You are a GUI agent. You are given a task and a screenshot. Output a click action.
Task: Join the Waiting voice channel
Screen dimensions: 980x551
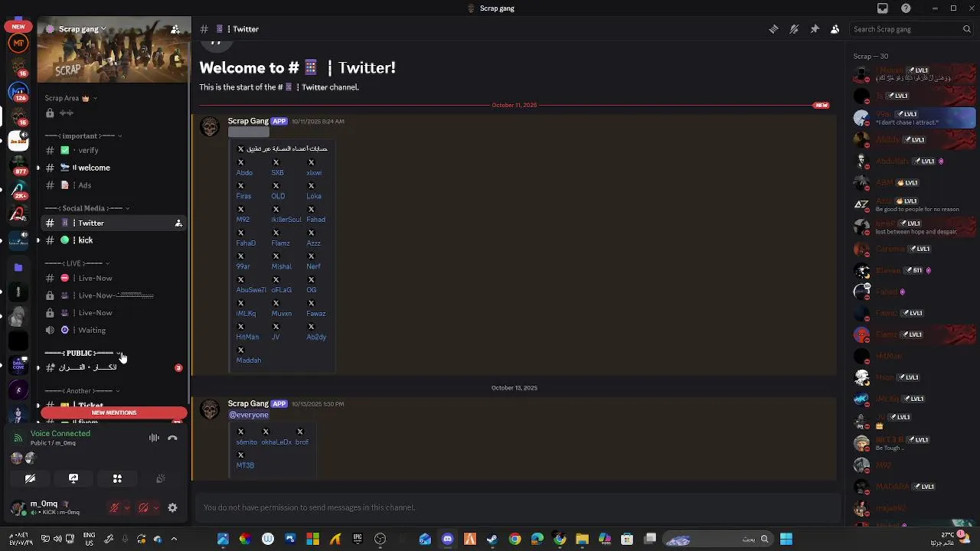coord(113,330)
